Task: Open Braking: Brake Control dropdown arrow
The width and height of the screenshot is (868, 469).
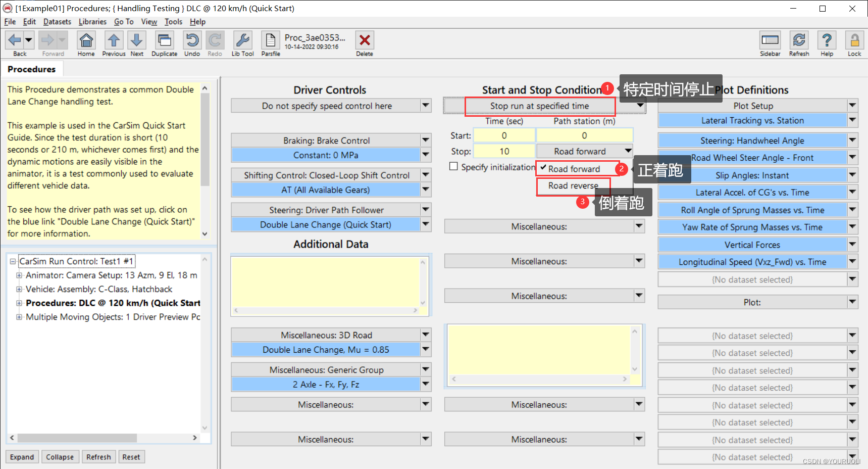Action: [426, 140]
